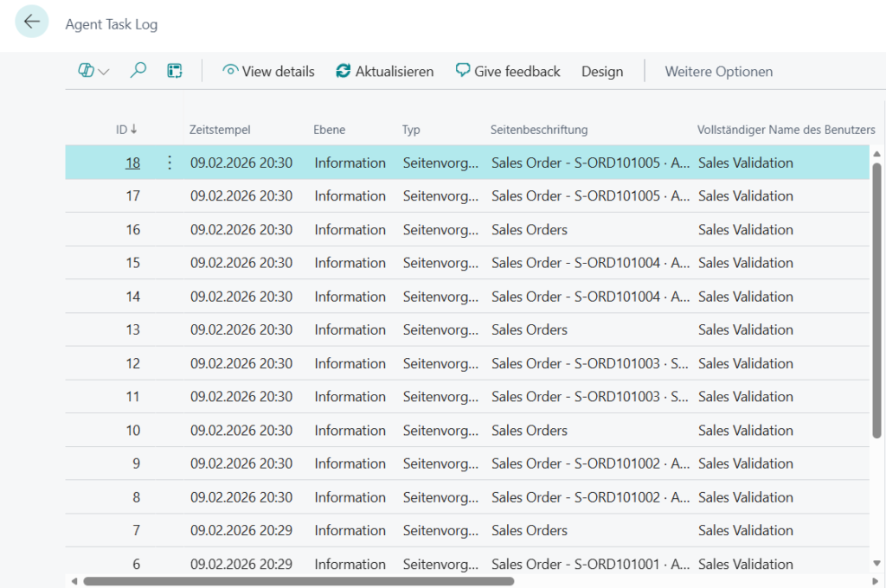Click the Seitenbeschriftung column header

[x=538, y=130]
